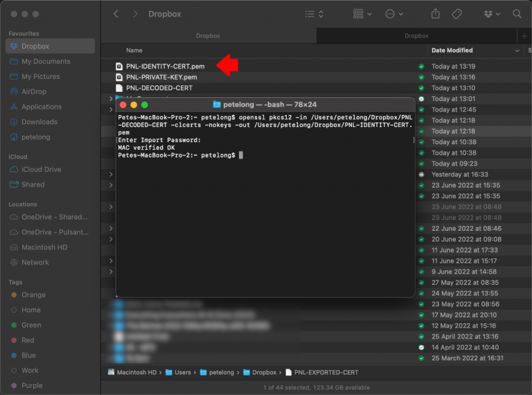Open the list view switcher in the toolbar
532x395 pixels.
[314, 14]
